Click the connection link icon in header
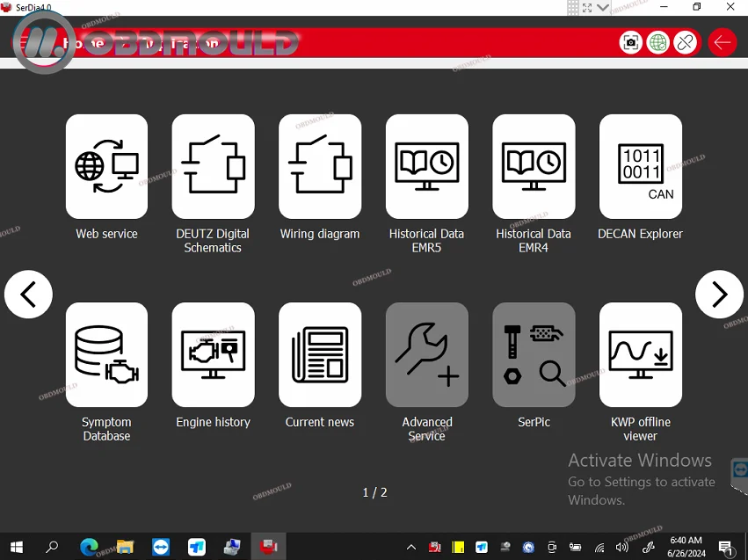 click(686, 42)
